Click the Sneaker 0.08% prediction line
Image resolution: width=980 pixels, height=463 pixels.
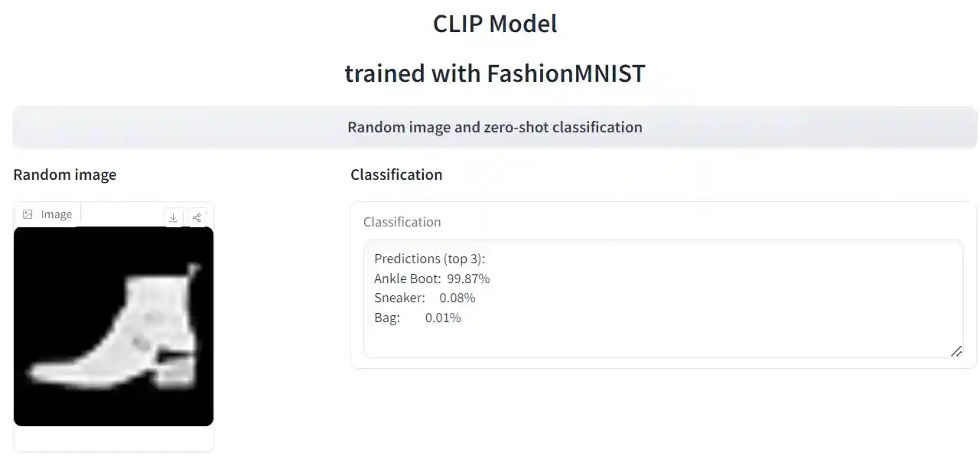click(424, 298)
